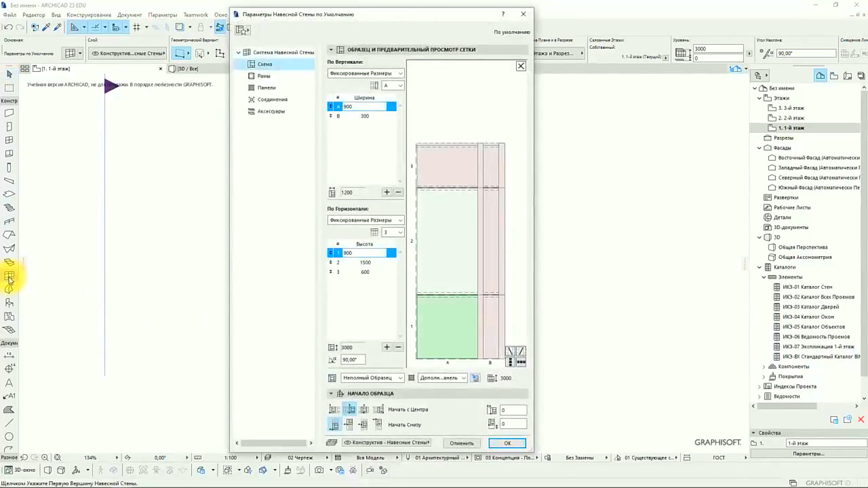Toggle Начать с Центра pattern origin option
The width and height of the screenshot is (868, 488).
click(349, 409)
